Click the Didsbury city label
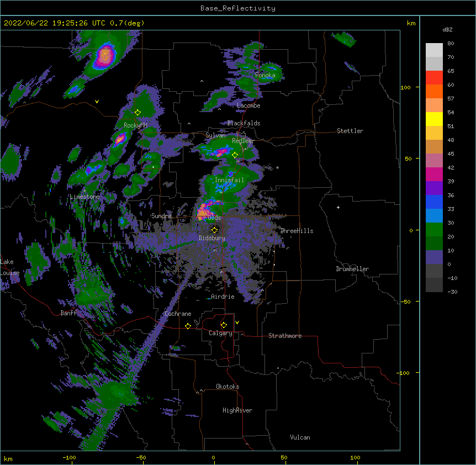Image resolution: width=476 pixels, height=465 pixels. [x=212, y=238]
